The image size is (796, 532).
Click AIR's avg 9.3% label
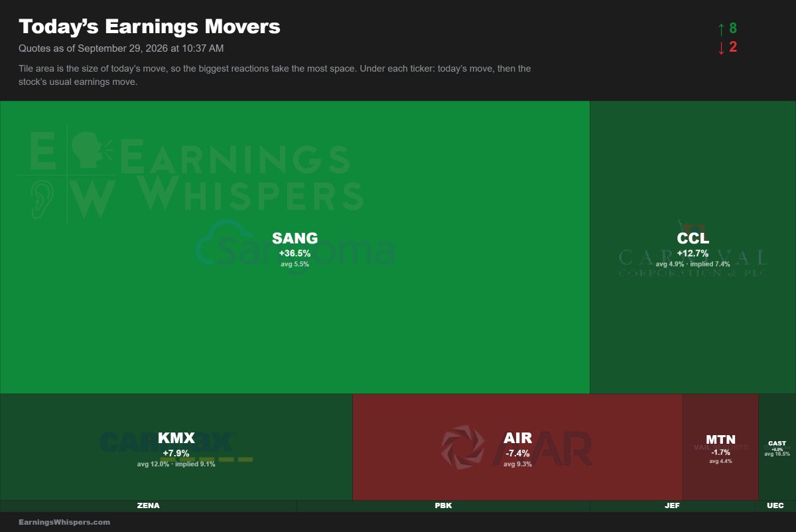[x=517, y=464]
